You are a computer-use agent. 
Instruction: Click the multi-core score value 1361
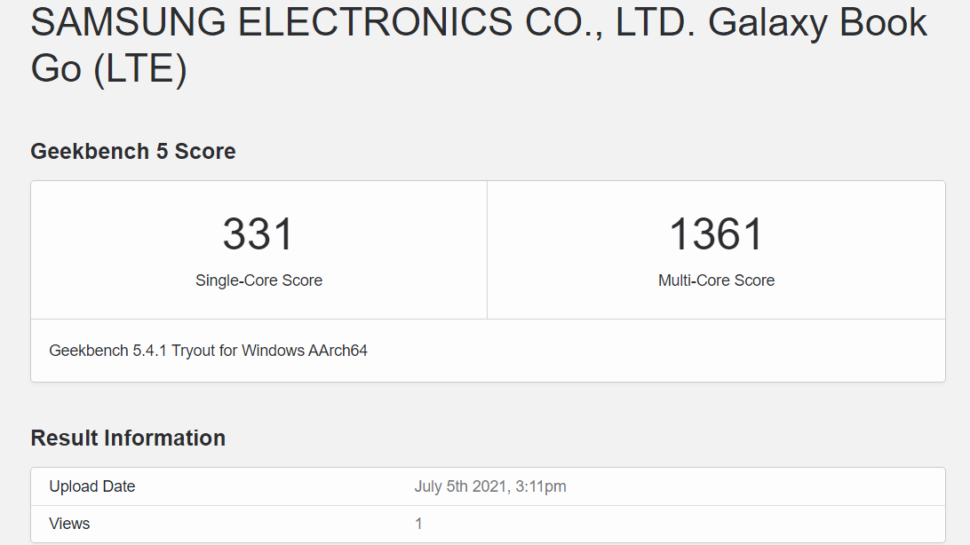point(716,234)
